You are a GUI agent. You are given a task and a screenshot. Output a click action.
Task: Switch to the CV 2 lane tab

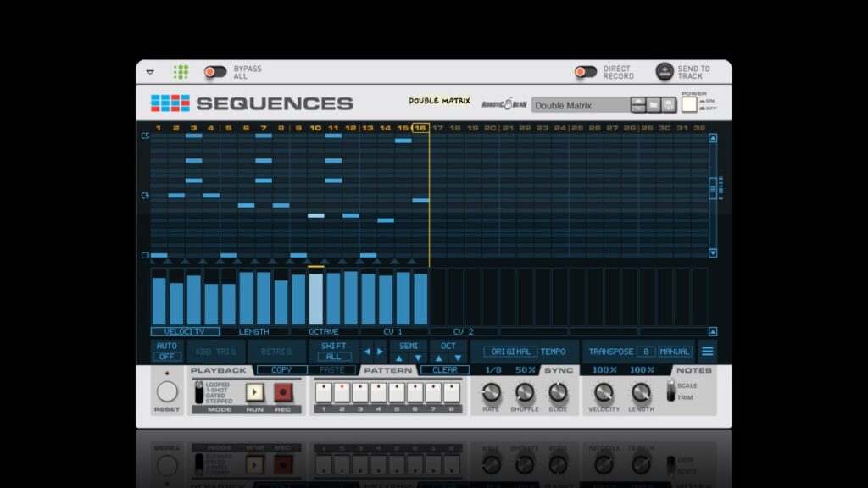(x=464, y=331)
